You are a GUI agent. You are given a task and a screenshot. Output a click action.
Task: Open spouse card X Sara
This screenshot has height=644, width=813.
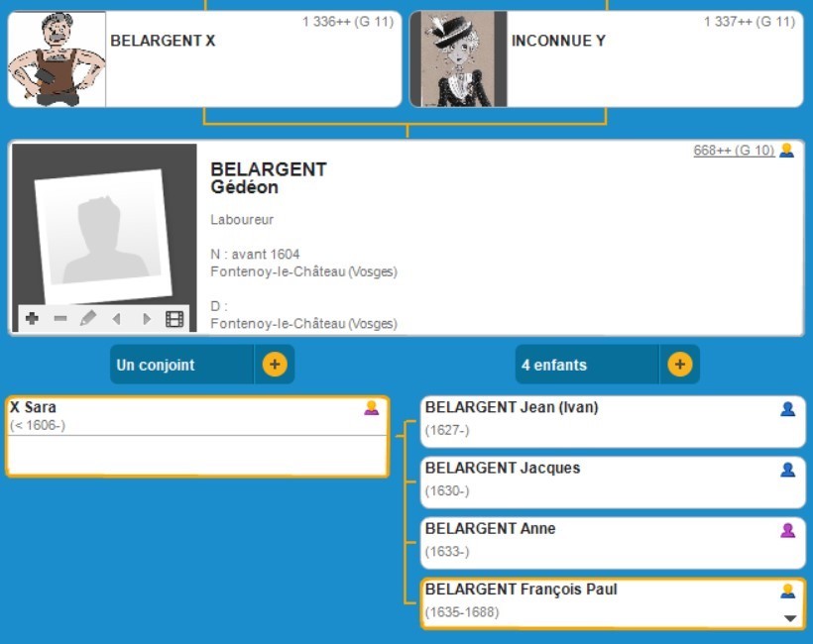point(196,437)
